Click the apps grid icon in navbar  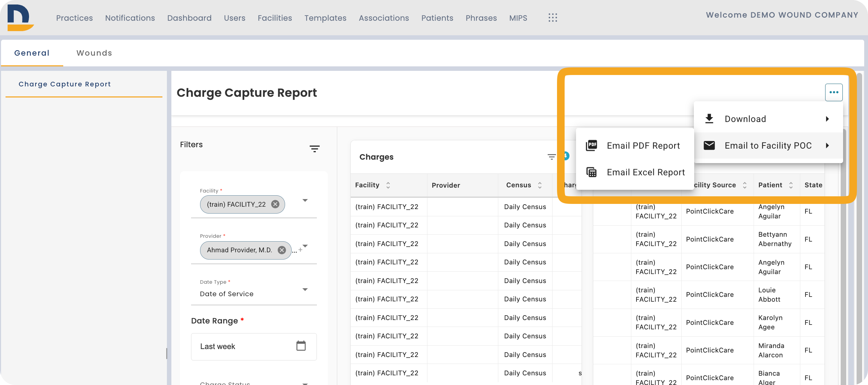tap(553, 18)
